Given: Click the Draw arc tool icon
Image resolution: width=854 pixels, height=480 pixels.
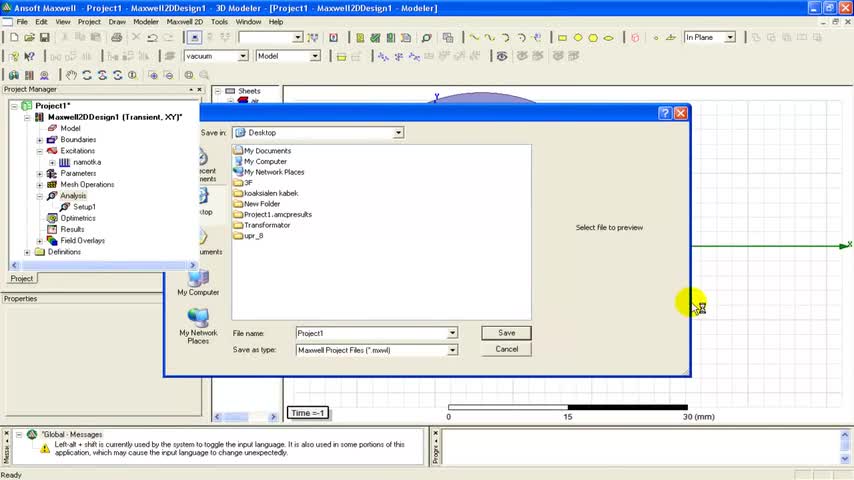Looking at the screenshot, I should click(x=505, y=37).
